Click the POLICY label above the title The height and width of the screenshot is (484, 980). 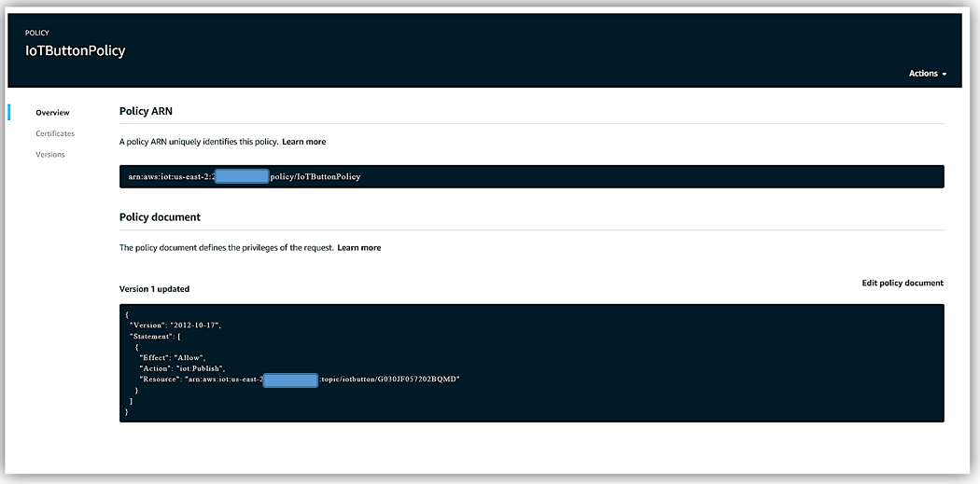(37, 33)
